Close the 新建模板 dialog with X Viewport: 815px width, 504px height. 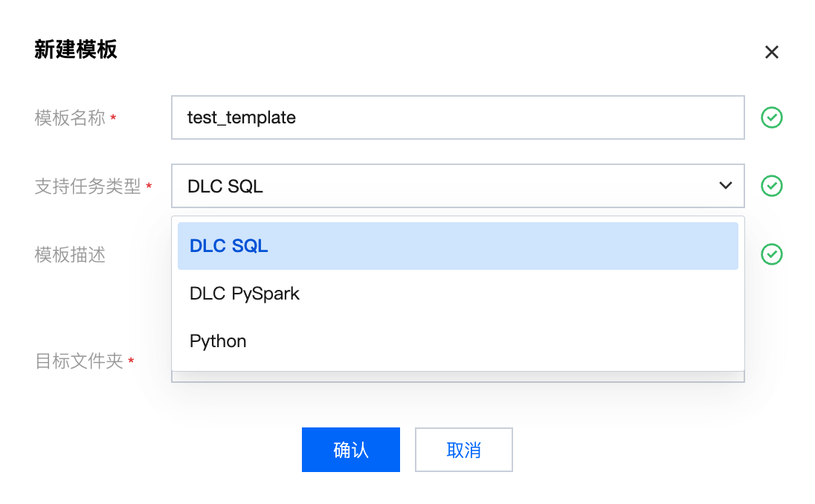coord(772,52)
